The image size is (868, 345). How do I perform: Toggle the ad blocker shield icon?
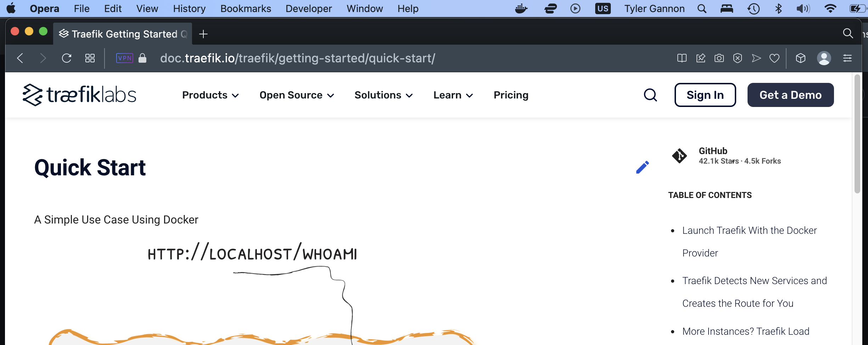click(738, 58)
